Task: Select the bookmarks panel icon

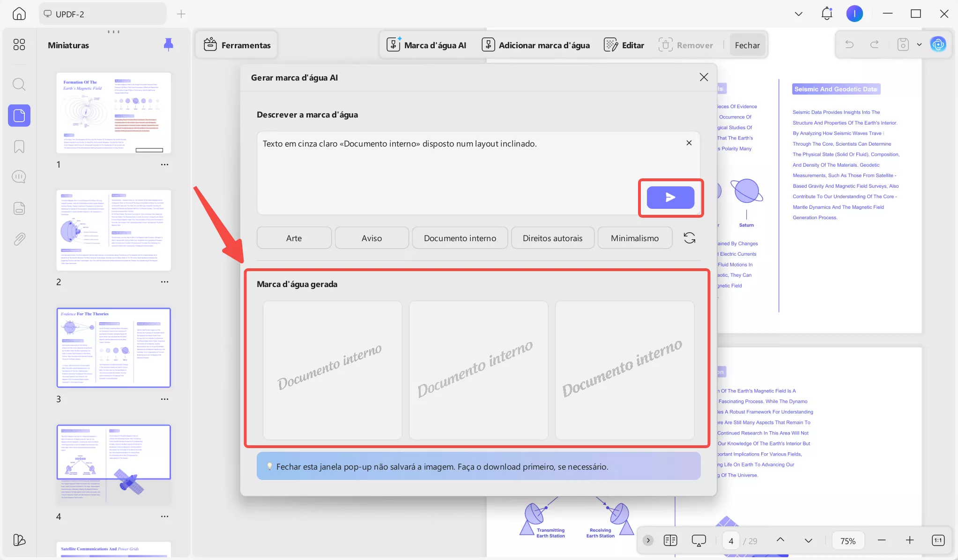Action: (19, 147)
